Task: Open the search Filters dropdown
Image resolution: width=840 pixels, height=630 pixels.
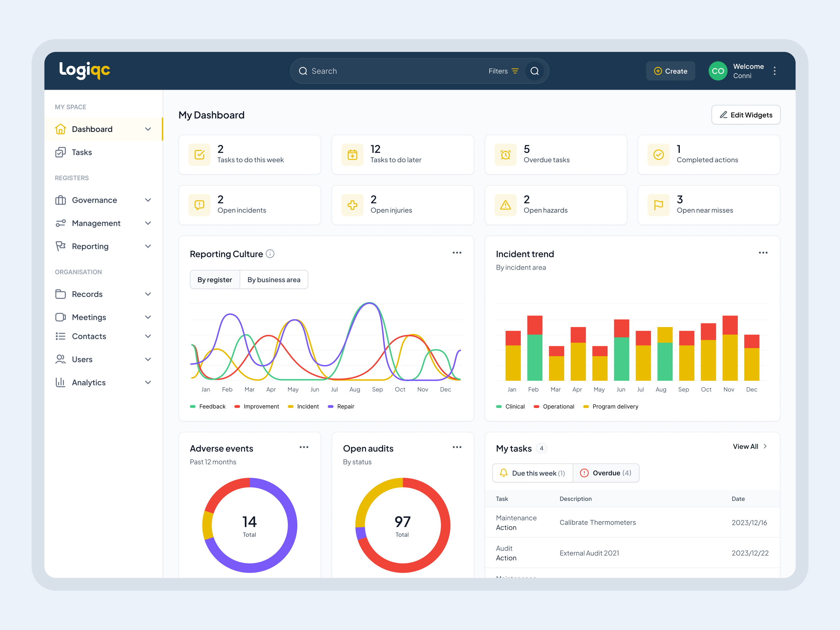Action: [503, 71]
